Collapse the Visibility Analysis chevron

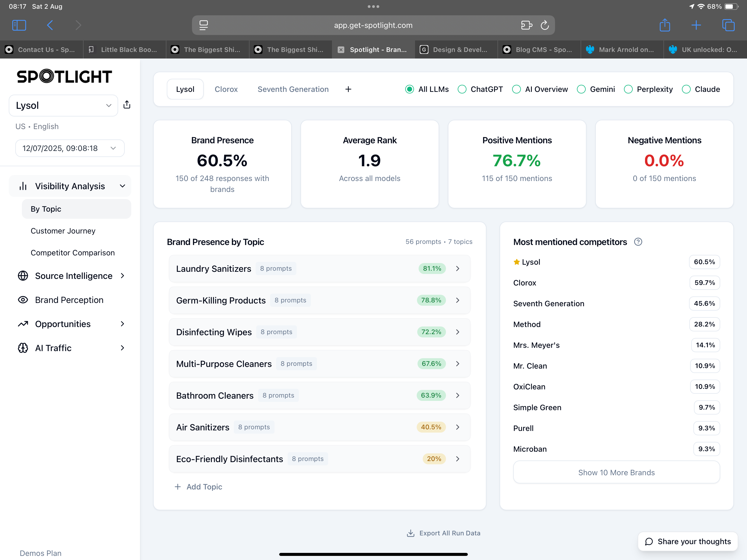coord(122,186)
